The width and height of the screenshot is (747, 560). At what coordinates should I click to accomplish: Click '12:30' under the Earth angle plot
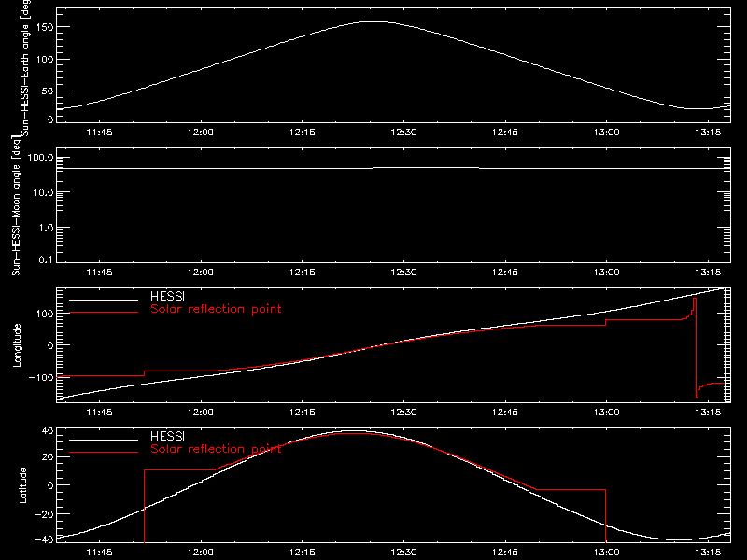point(403,133)
